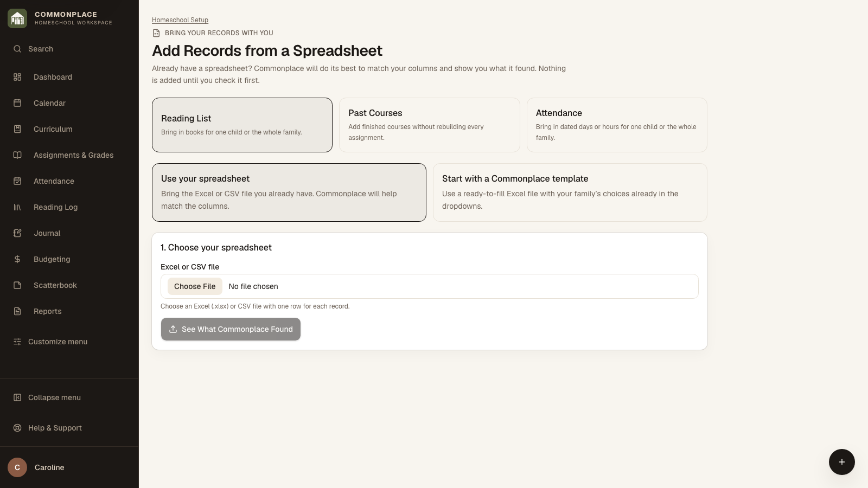
Task: Click the Dashboard grid icon
Action: point(17,77)
